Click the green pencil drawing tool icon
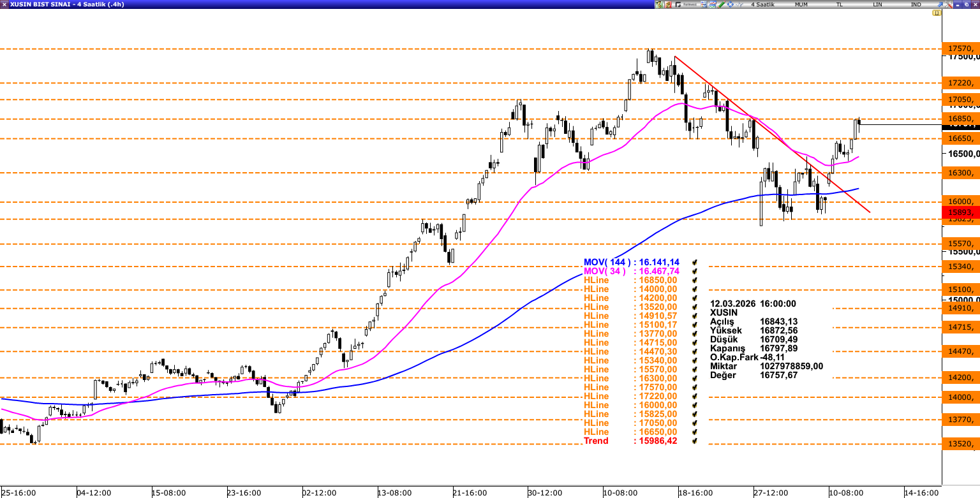This screenshot has width=980, height=498. [x=721, y=4]
